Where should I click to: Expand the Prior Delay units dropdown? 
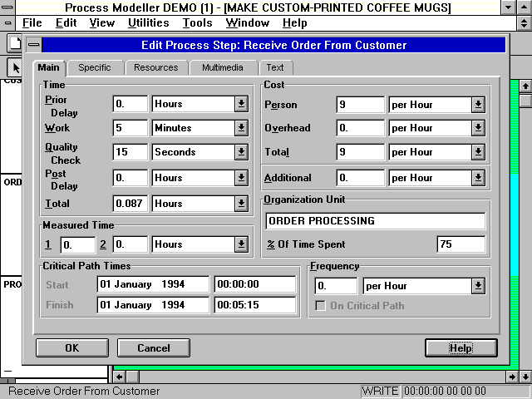pos(241,104)
